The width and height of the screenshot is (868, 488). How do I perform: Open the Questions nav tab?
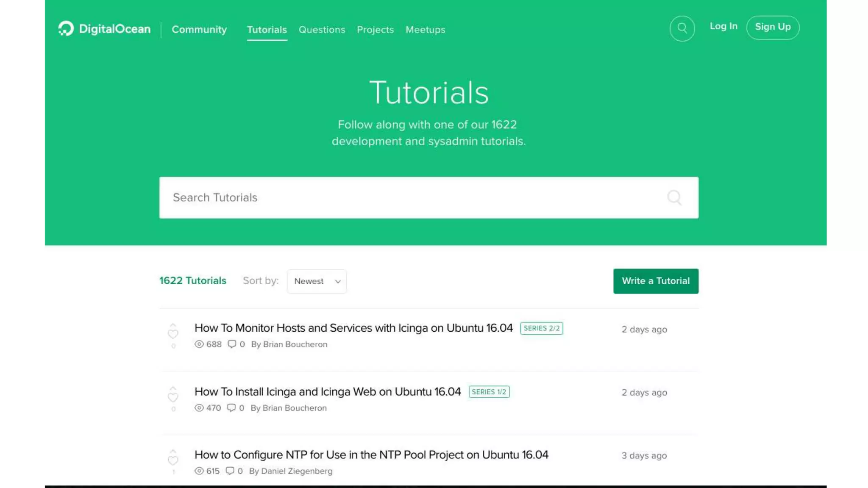[x=322, y=30]
